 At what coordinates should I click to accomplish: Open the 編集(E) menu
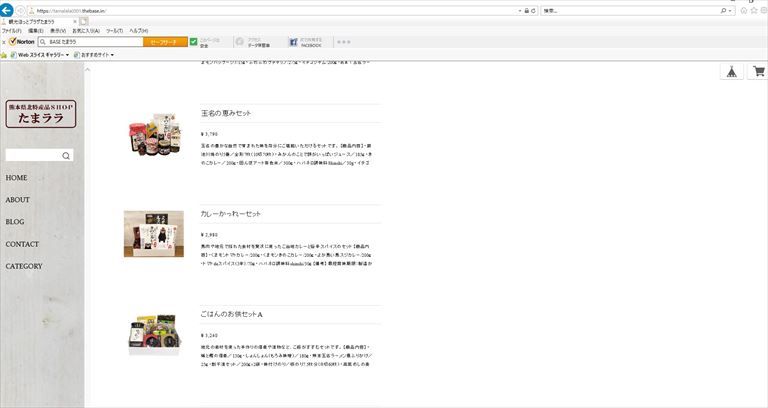coord(36,30)
